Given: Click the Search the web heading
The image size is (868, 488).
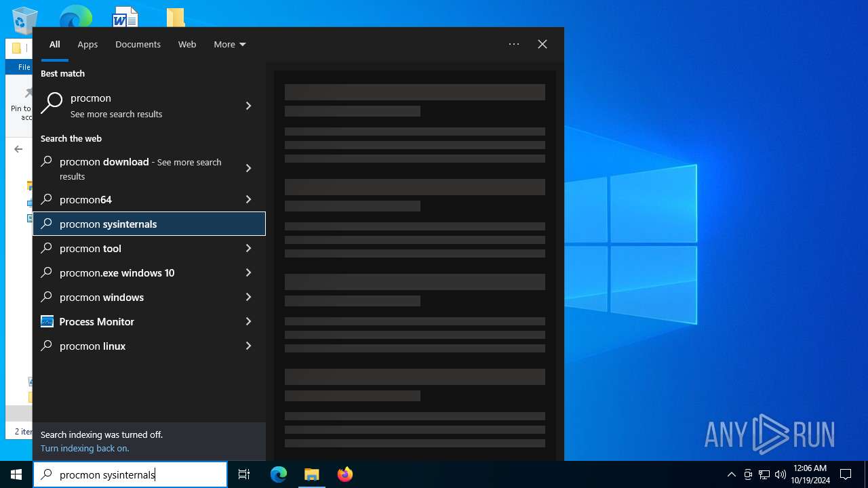Looking at the screenshot, I should coord(71,138).
